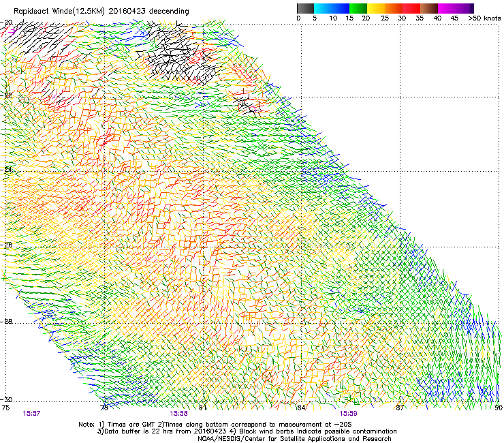Viewport: 504px width, 443px height.
Task: Click the NOAA/NESDIS credit line
Action: [x=294, y=439]
